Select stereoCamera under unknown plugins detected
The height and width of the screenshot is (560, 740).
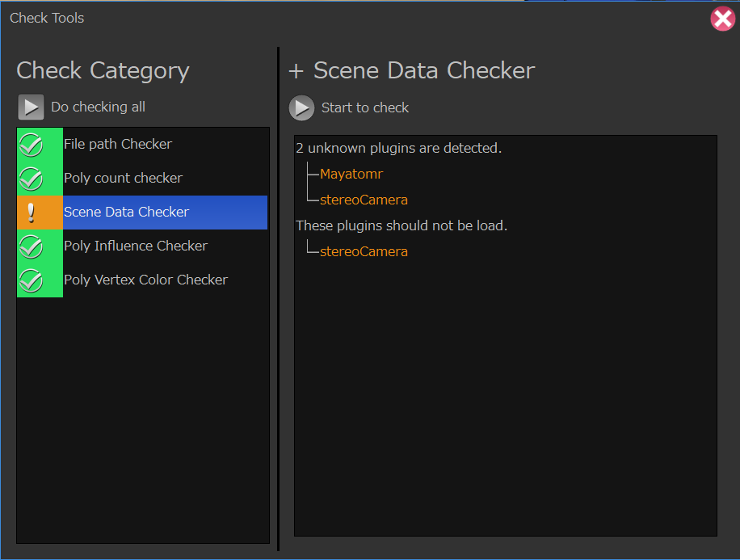(364, 200)
